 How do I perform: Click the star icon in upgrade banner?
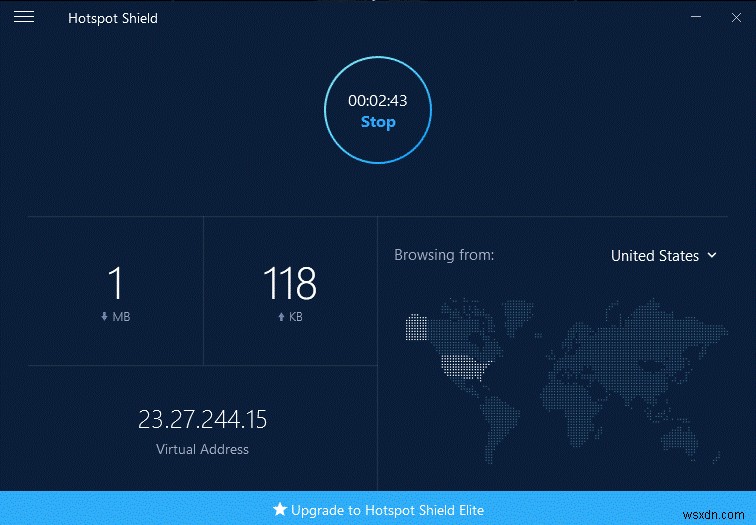click(280, 509)
